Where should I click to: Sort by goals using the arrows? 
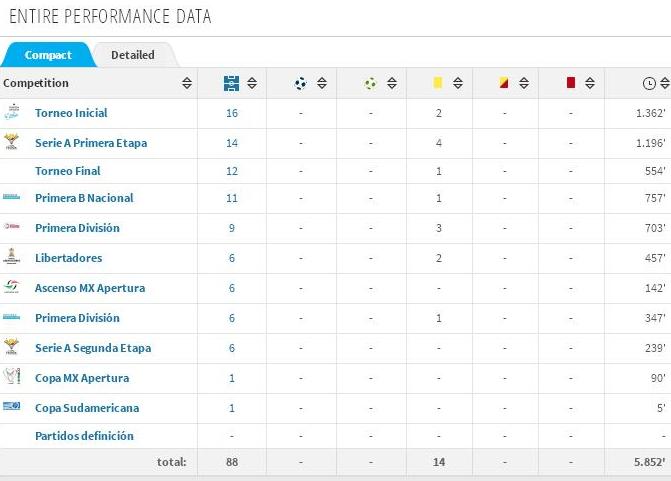tap(322, 83)
